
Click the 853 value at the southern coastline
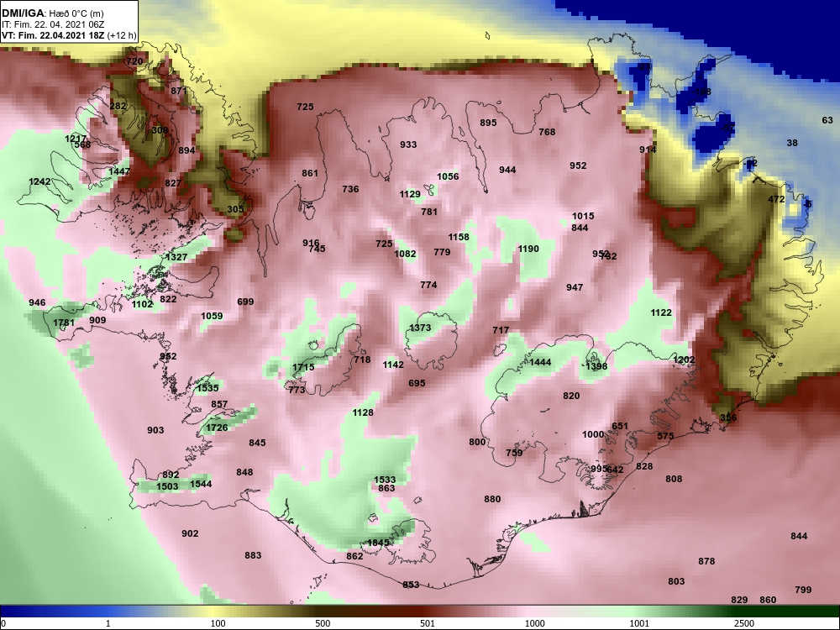(411, 585)
